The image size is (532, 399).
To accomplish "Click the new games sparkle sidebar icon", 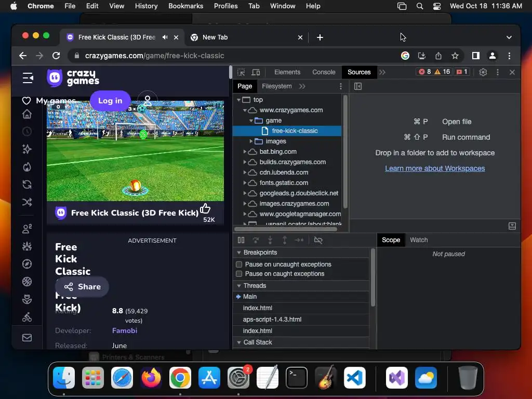I will click(27, 149).
